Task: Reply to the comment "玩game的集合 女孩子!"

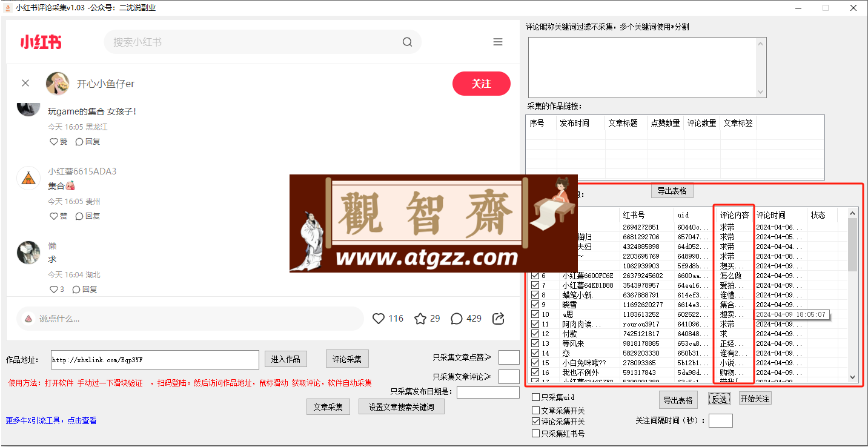Action: click(88, 142)
